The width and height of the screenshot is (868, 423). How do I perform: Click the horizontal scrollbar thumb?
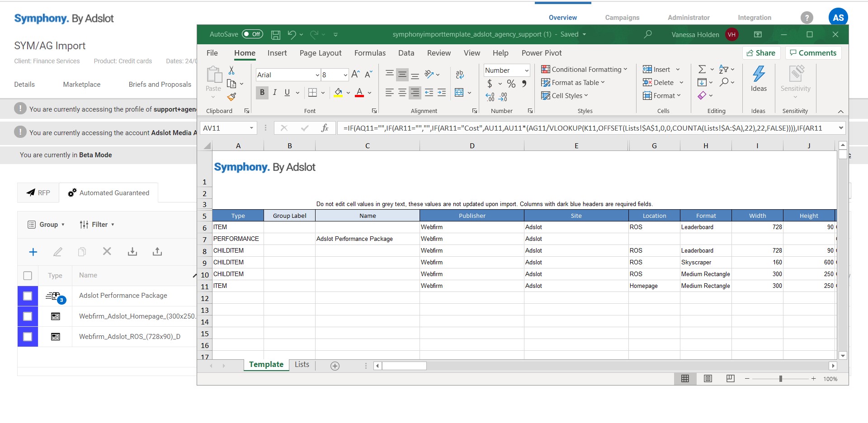404,366
